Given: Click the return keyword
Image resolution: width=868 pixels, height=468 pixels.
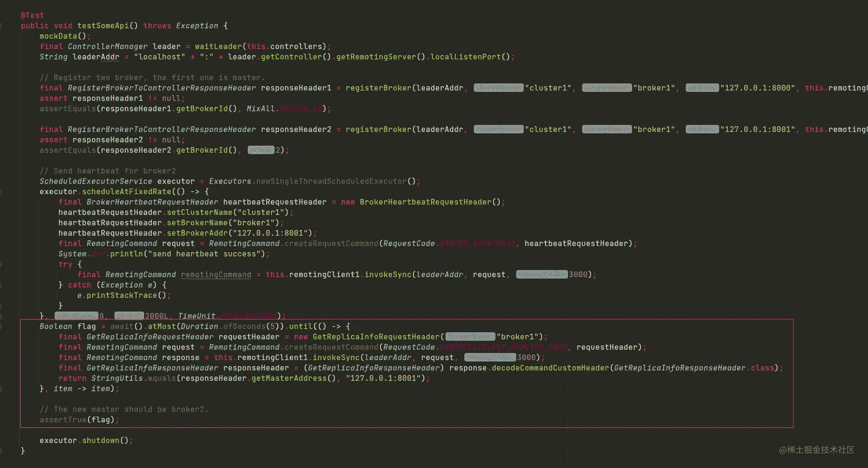Looking at the screenshot, I should 72,378.
